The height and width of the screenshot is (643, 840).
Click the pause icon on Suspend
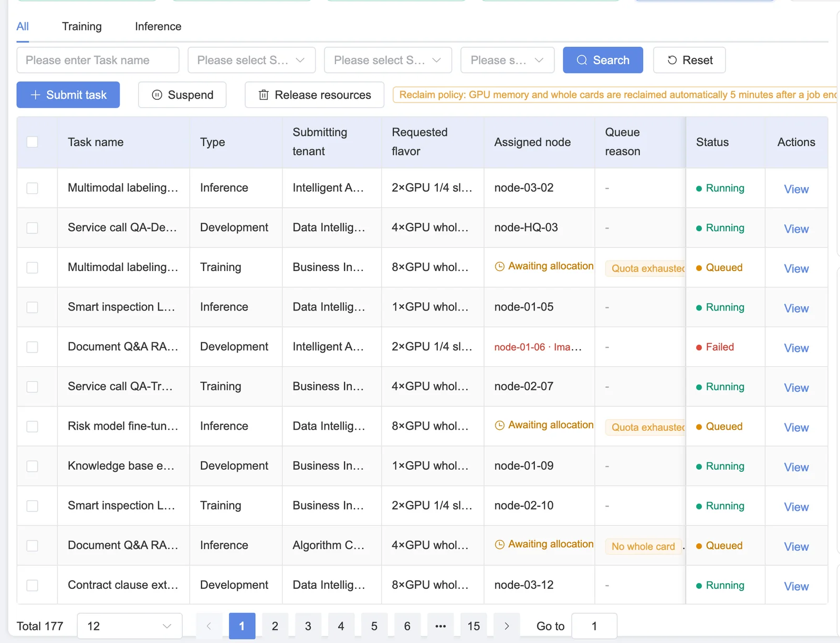tap(157, 95)
